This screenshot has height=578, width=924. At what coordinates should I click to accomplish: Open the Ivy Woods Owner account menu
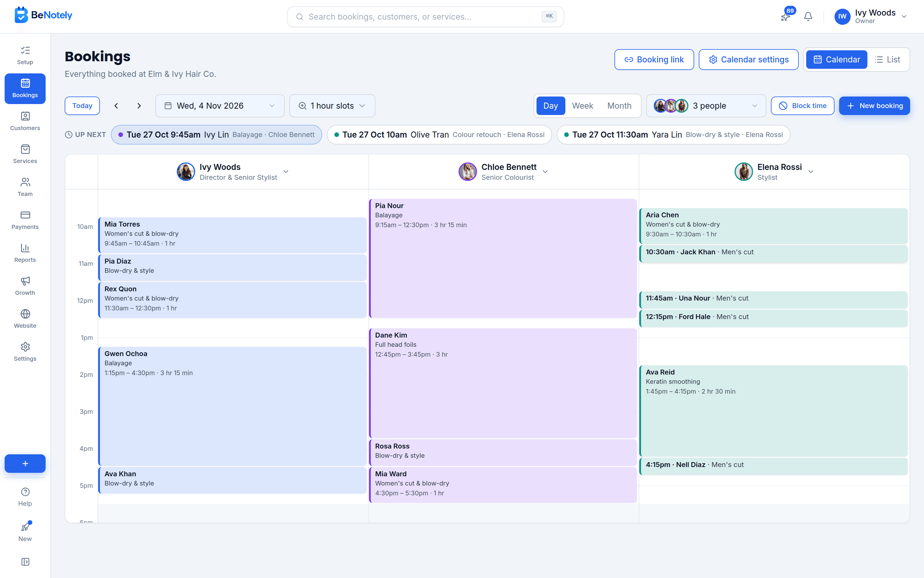(x=870, y=16)
